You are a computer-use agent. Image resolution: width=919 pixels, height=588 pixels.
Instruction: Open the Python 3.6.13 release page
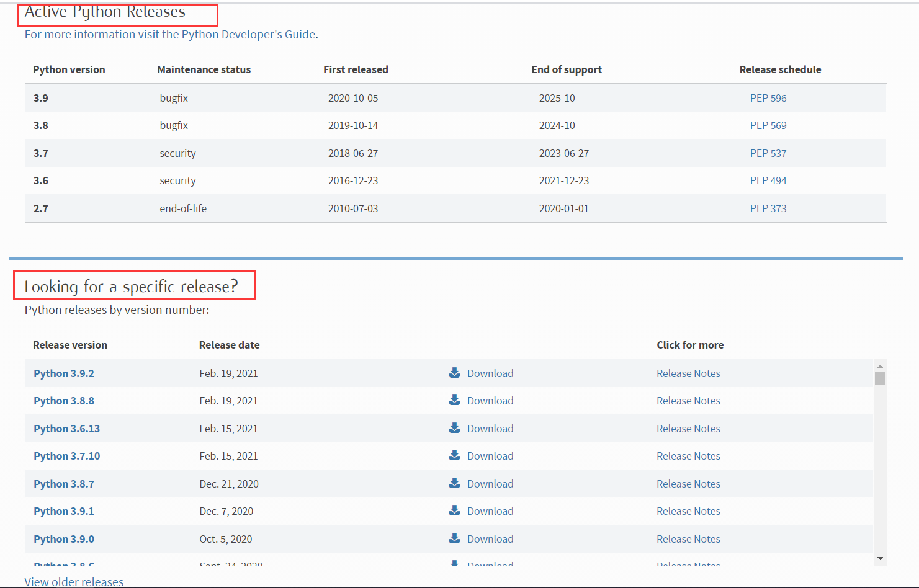click(67, 429)
